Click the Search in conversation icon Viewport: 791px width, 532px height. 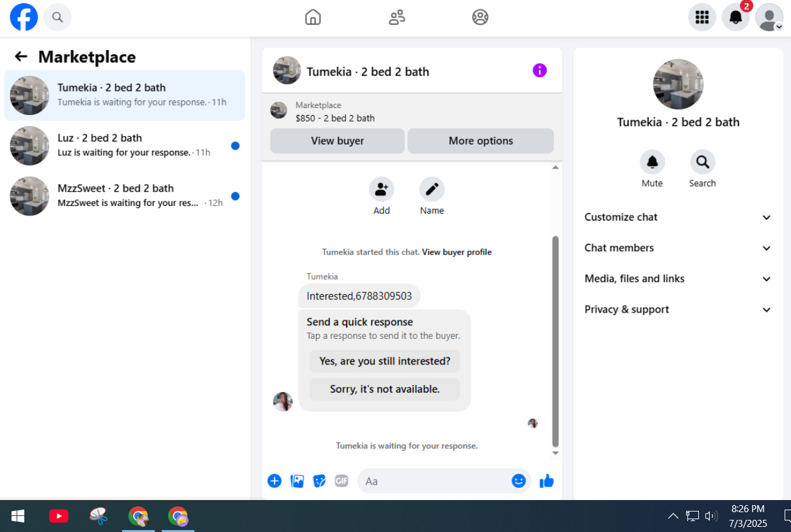coord(703,162)
